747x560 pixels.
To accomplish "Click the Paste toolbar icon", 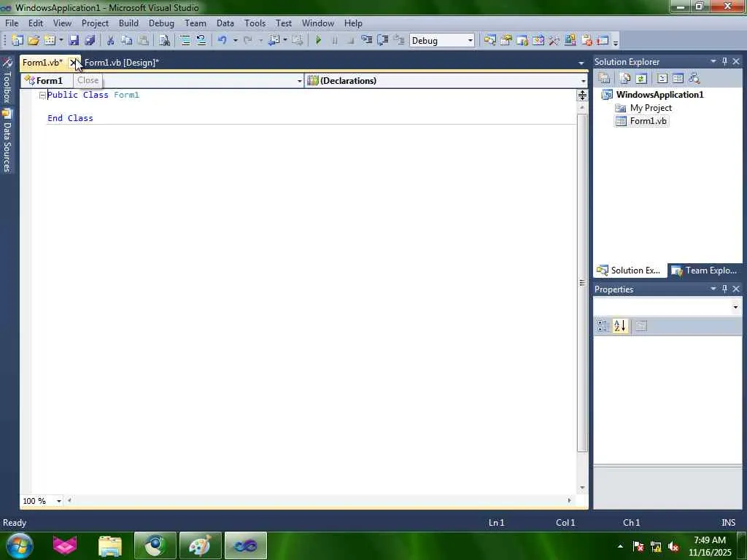I will pyautogui.click(x=143, y=41).
